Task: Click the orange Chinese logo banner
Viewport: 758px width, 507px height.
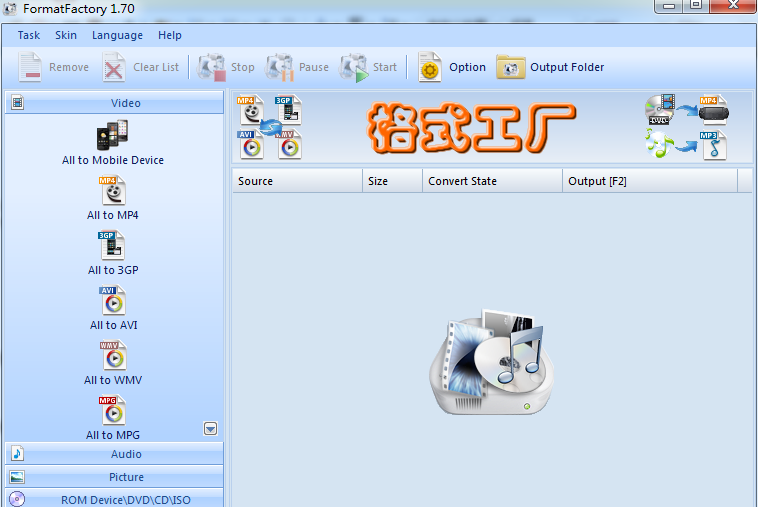Action: (471, 128)
